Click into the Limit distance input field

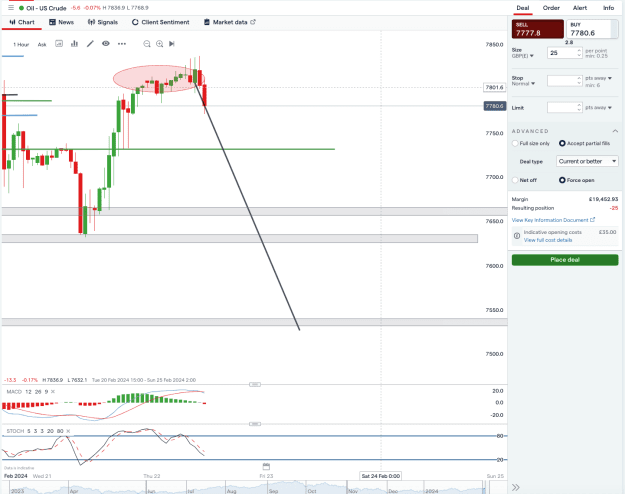click(565, 107)
